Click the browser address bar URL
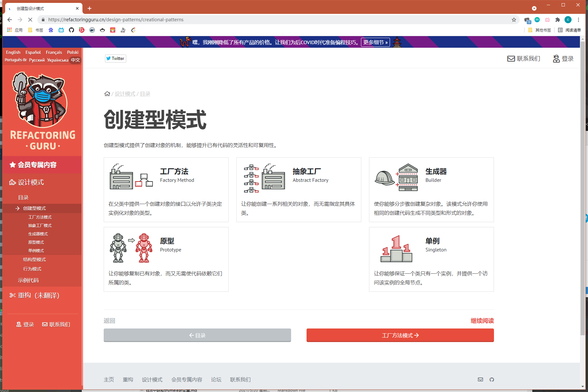Viewport: 588px width, 392px height. 116,20
